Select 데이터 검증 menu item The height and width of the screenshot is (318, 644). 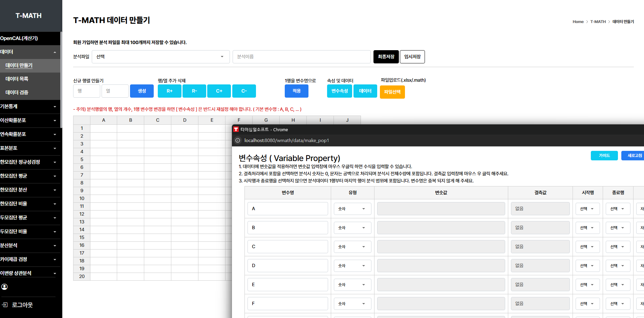tap(17, 93)
